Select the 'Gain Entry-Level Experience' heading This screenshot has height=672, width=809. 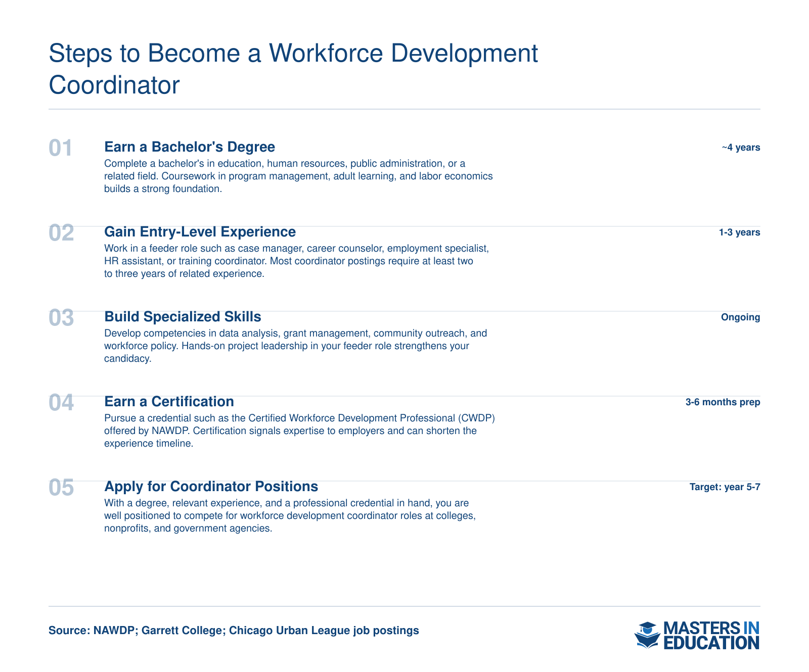coord(200,232)
